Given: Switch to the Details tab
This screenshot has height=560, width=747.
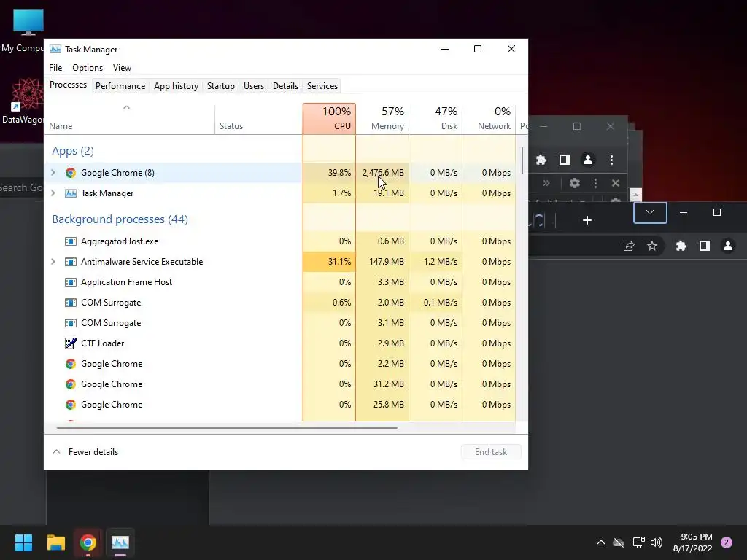Looking at the screenshot, I should pyautogui.click(x=285, y=86).
